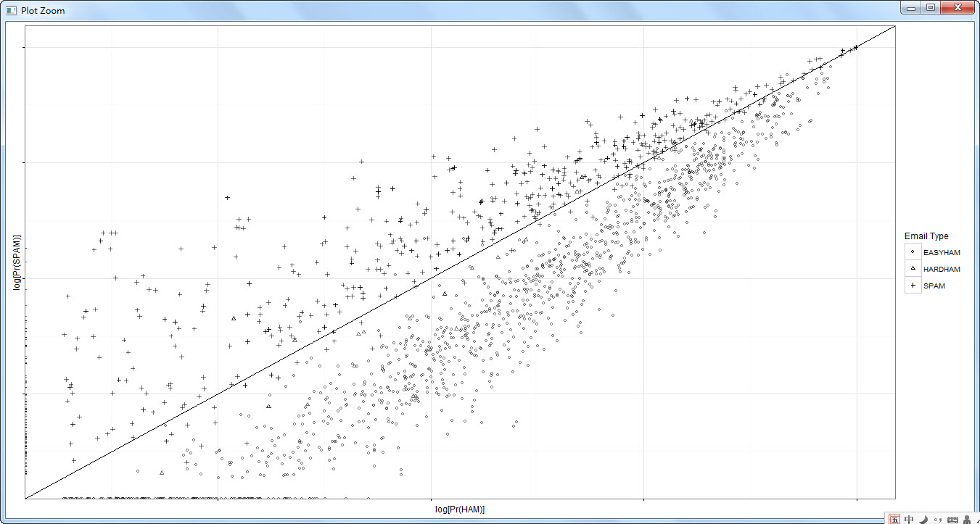
Task: Click the Wubi input method logo icon
Action: pyautogui.click(x=894, y=519)
